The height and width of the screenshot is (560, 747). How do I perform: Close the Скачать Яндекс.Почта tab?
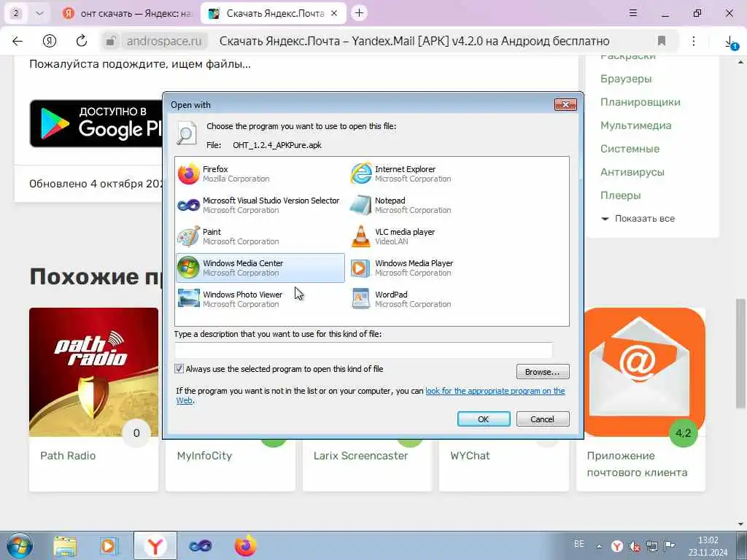click(334, 13)
